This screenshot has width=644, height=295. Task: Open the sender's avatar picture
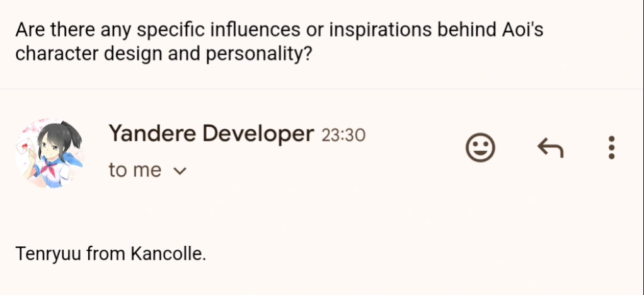coord(49,154)
